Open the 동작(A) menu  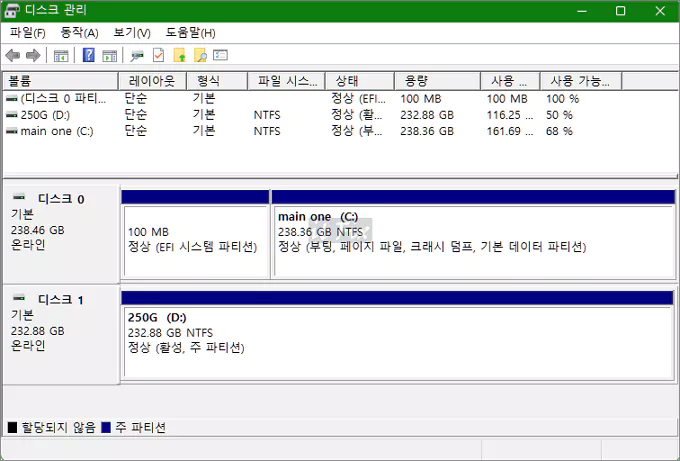pyautogui.click(x=79, y=33)
